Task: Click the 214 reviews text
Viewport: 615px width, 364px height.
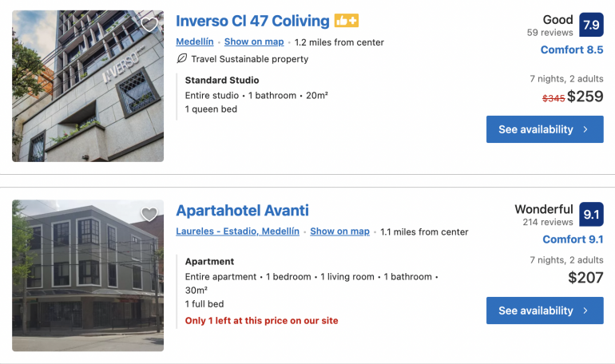Action: tap(547, 222)
